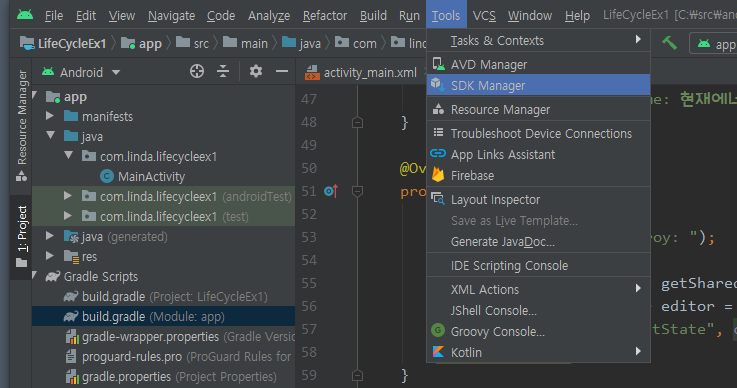
Task: Select MainActivity class file
Action: [142, 176]
